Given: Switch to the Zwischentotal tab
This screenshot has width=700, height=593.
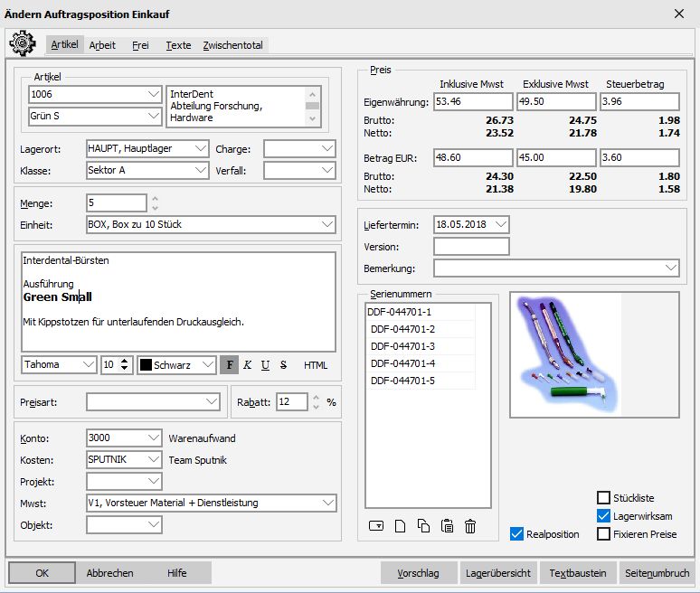Looking at the screenshot, I should tap(233, 45).
